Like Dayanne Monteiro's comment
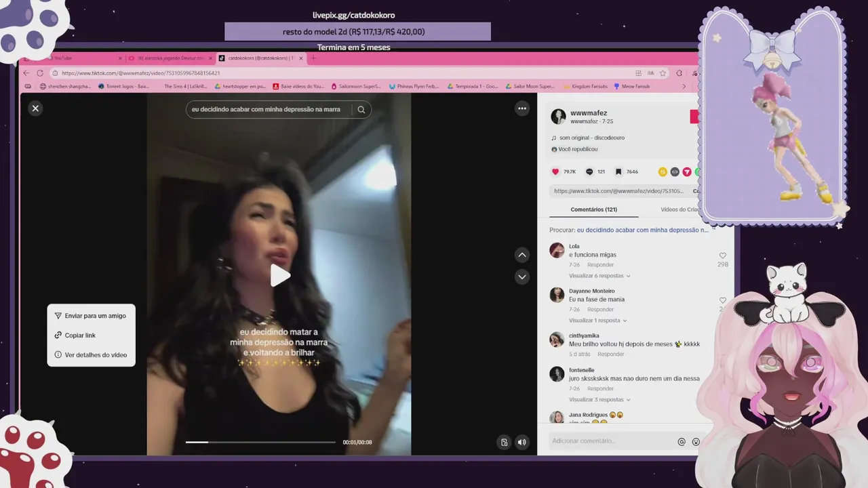The height and width of the screenshot is (488, 868). pyautogui.click(x=722, y=300)
